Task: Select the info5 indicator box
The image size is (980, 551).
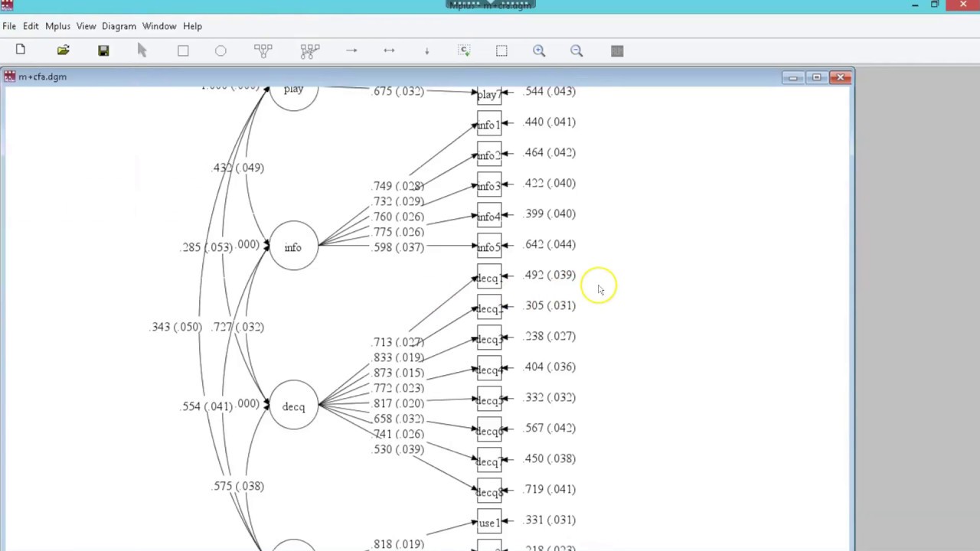Action: pyautogui.click(x=489, y=246)
